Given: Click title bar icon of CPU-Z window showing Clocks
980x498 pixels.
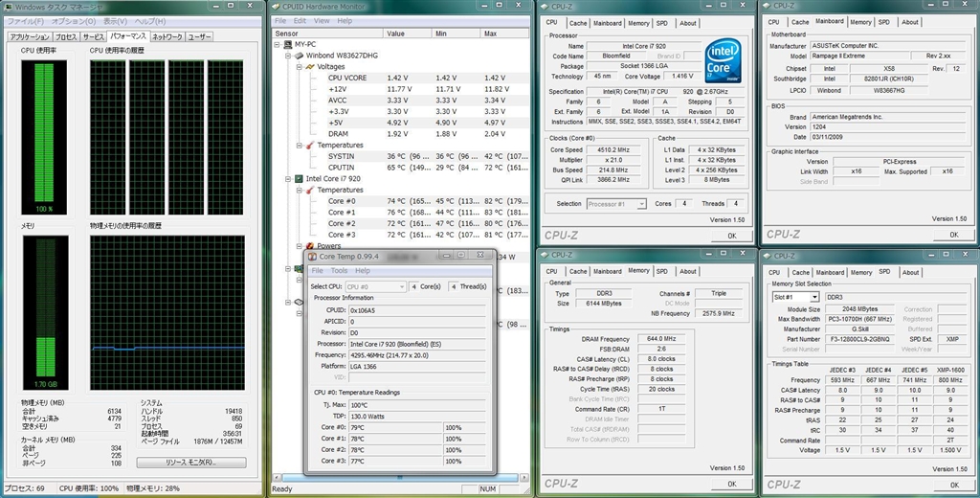Looking at the screenshot, I should coord(545,7).
